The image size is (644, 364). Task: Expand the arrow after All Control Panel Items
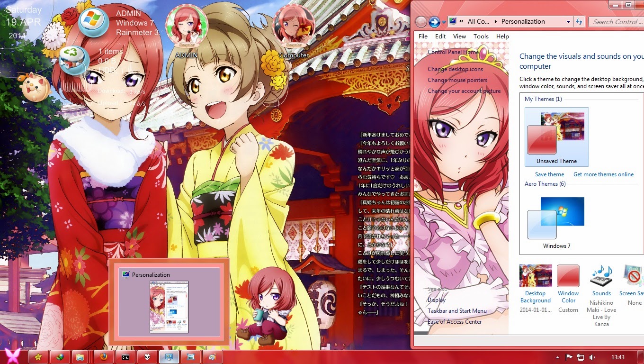(496, 21)
